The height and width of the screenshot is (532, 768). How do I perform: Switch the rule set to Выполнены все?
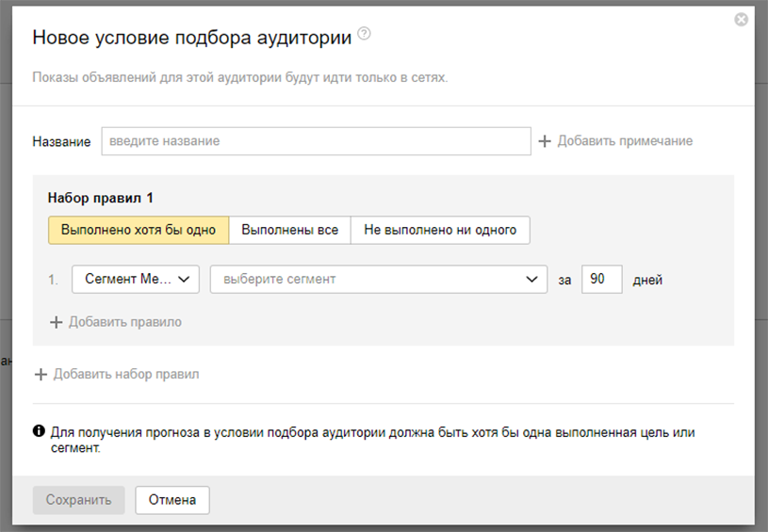coord(289,230)
